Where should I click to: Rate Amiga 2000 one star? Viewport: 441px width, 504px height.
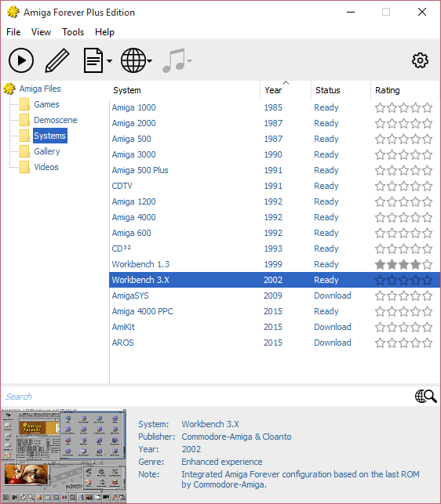pyautogui.click(x=380, y=123)
